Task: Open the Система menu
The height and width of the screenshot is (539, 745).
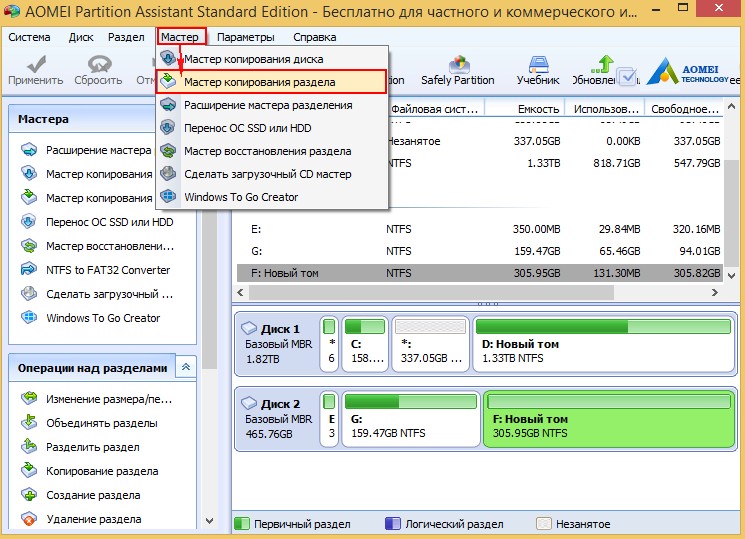Action: tap(29, 37)
